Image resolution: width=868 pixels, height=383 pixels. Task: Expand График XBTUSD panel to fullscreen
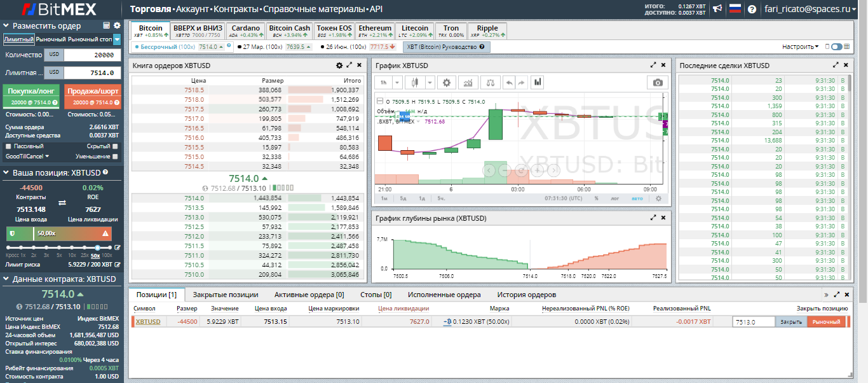(653, 65)
